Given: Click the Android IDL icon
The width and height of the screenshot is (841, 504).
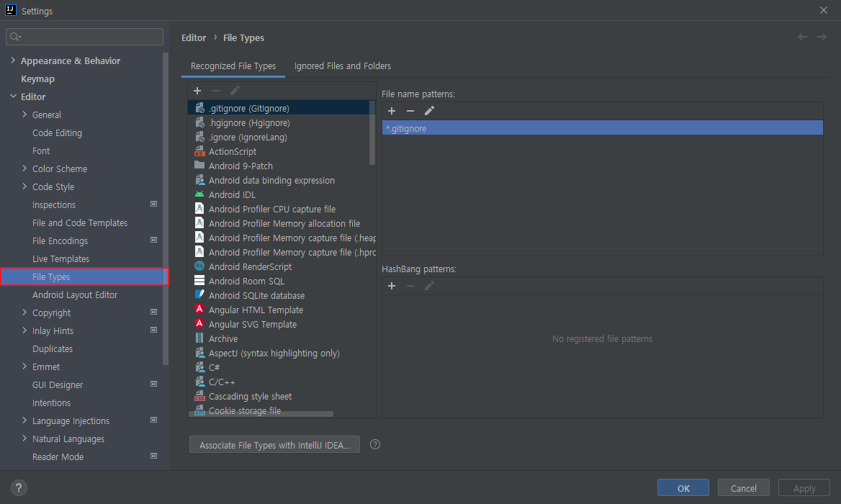Looking at the screenshot, I should (x=199, y=194).
